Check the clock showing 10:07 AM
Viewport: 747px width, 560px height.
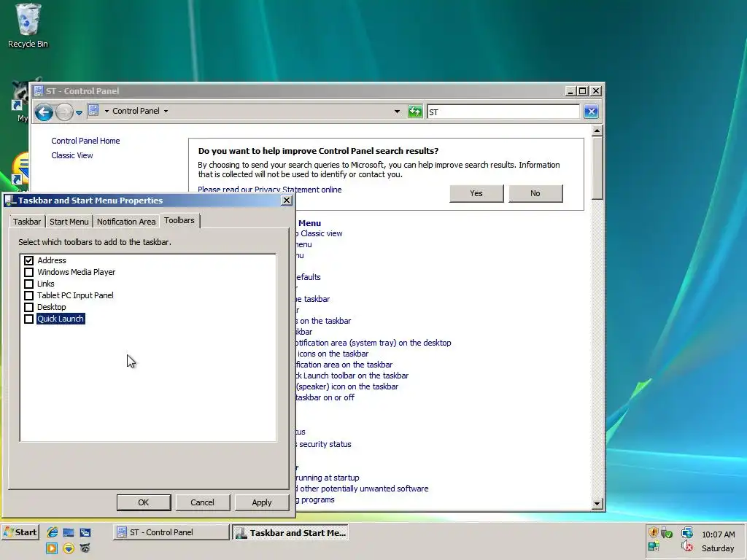tap(718, 534)
